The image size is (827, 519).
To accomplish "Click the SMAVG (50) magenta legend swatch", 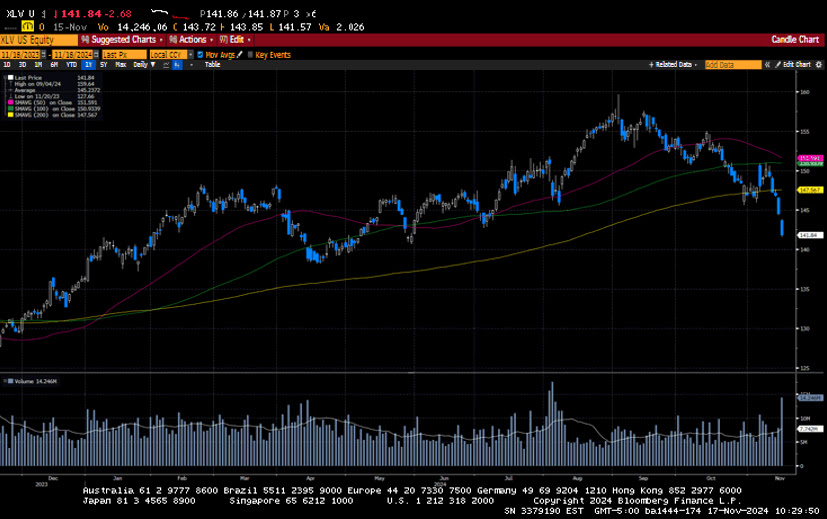I will [x=9, y=101].
